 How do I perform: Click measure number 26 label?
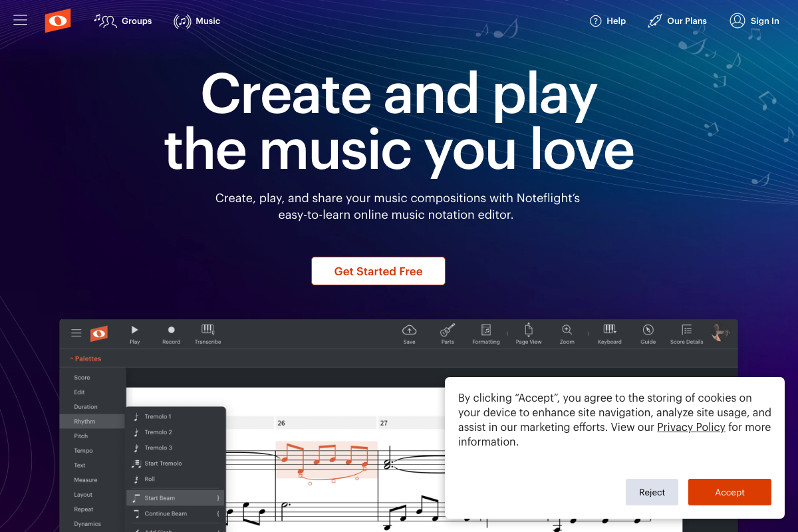click(281, 423)
